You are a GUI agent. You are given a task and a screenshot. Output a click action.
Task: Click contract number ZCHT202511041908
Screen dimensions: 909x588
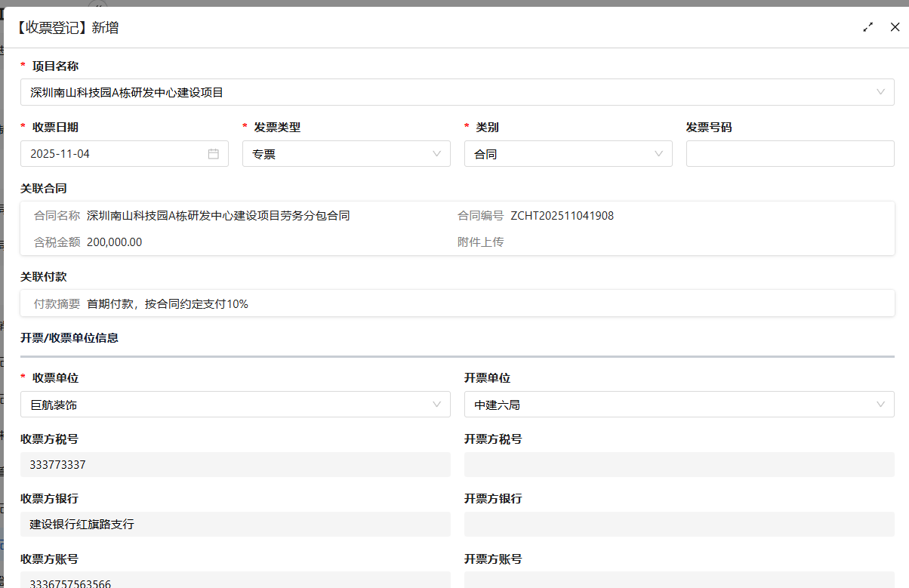point(562,216)
